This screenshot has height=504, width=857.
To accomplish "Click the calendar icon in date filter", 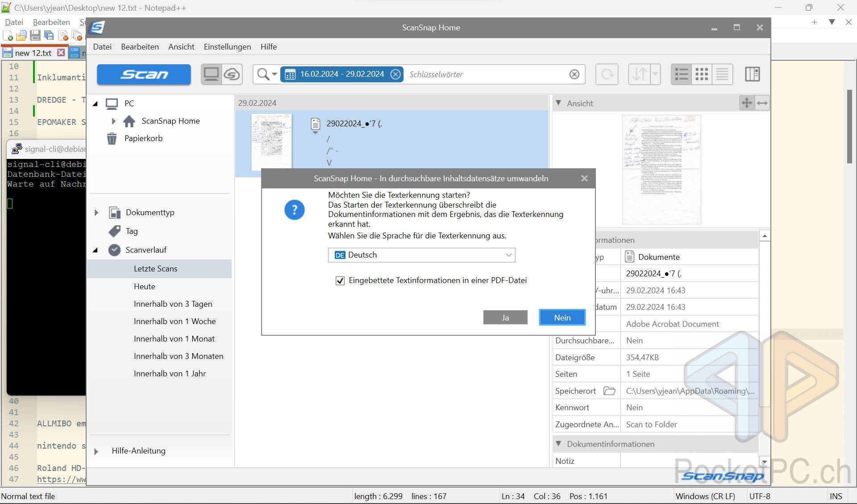I will point(290,75).
